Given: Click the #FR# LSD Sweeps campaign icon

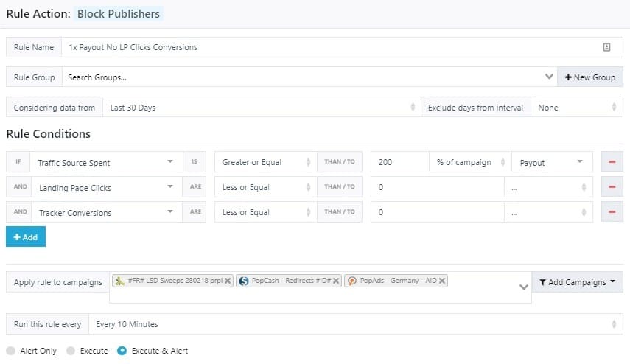Looking at the screenshot, I should coord(119,281).
